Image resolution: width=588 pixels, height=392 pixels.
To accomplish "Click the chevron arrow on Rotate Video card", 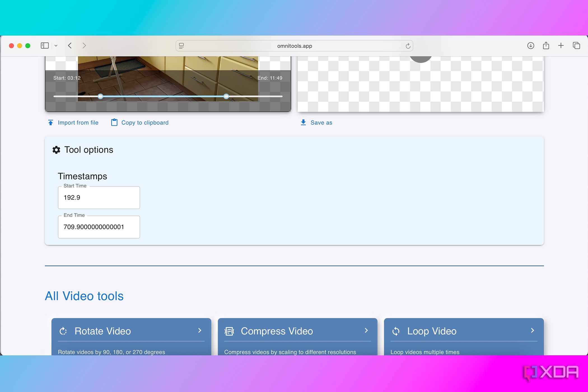I will tap(200, 331).
